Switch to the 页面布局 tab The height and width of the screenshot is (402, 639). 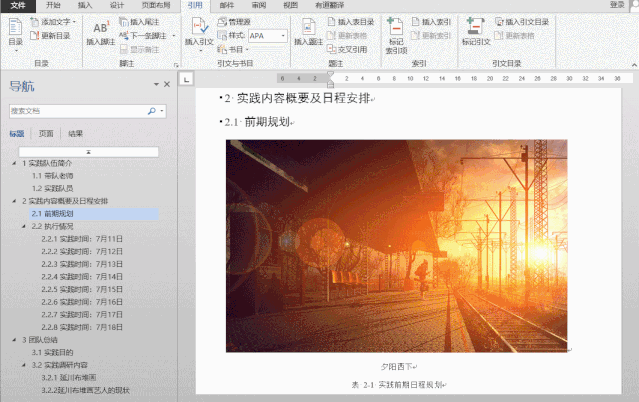point(156,5)
